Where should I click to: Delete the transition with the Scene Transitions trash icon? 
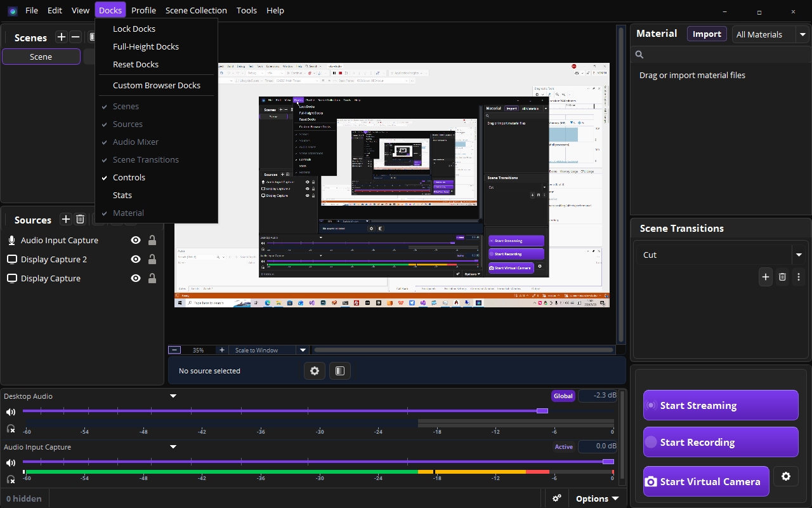[782, 277]
